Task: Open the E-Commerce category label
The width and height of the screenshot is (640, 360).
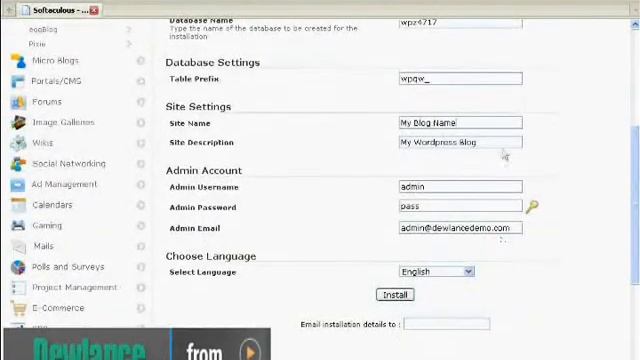Action: pos(58,308)
